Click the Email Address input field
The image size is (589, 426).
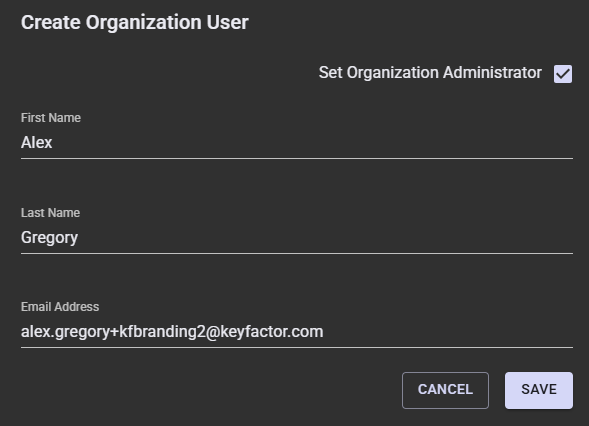coord(297,332)
